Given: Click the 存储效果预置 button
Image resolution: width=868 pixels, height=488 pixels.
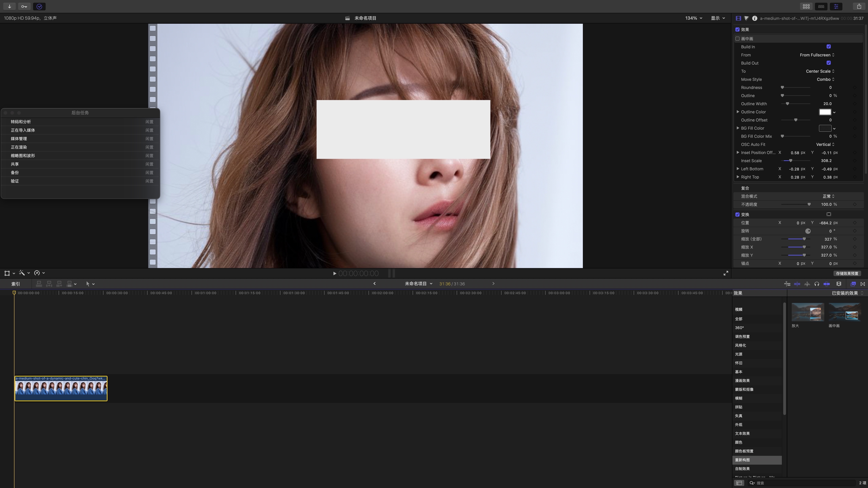Looking at the screenshot, I should [847, 273].
